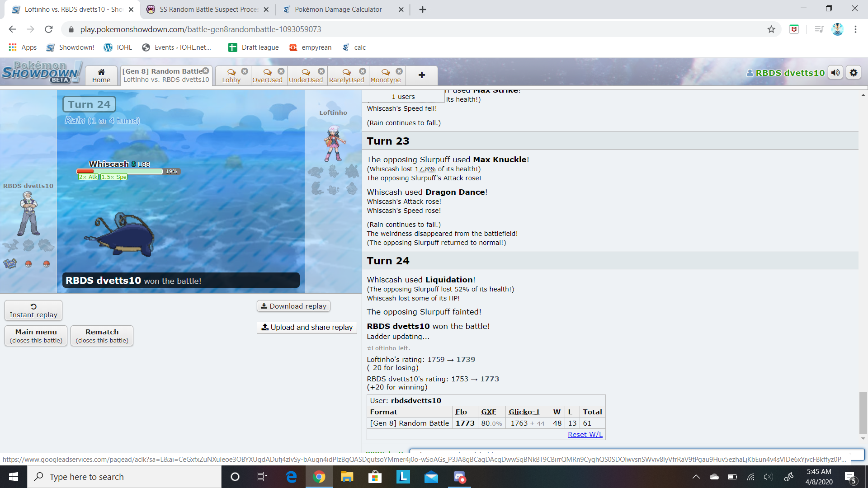Switch to the OverUsed chat tab
This screenshot has width=868, height=488.
[267, 75]
